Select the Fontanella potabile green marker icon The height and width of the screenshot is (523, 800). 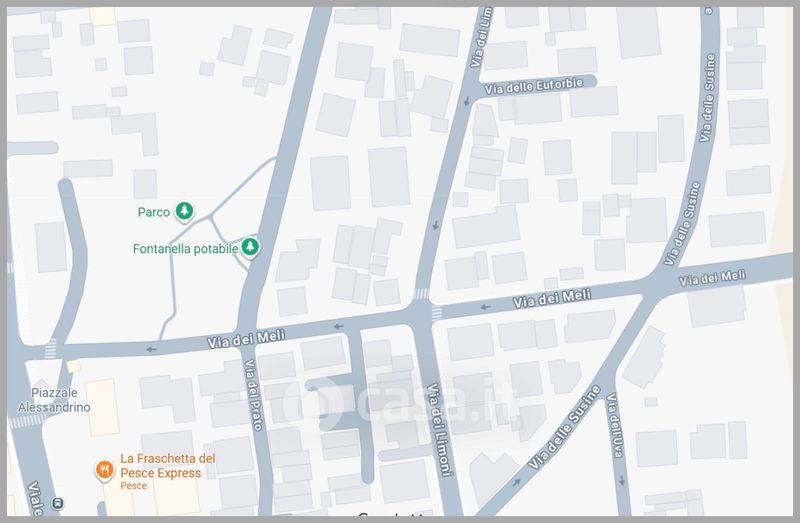pos(252,247)
